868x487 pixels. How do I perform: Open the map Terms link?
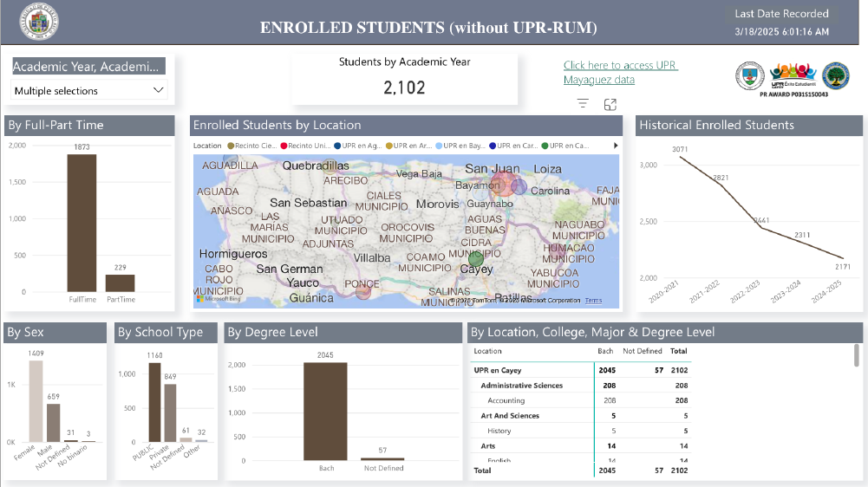(x=593, y=301)
